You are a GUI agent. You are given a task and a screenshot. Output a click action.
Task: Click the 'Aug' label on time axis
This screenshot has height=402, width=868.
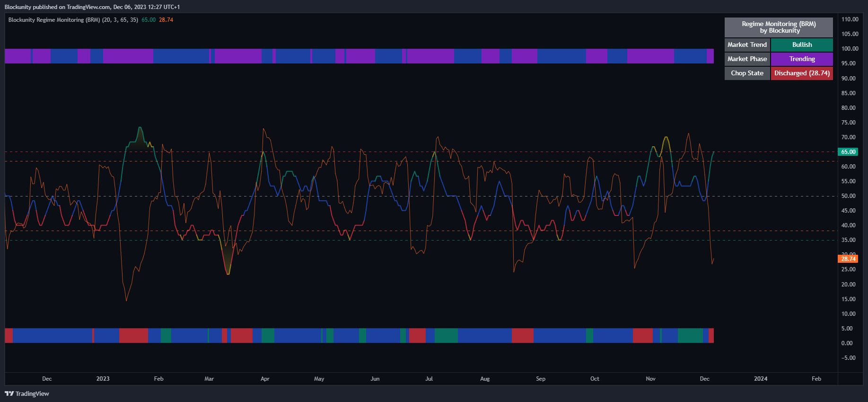[485, 379]
